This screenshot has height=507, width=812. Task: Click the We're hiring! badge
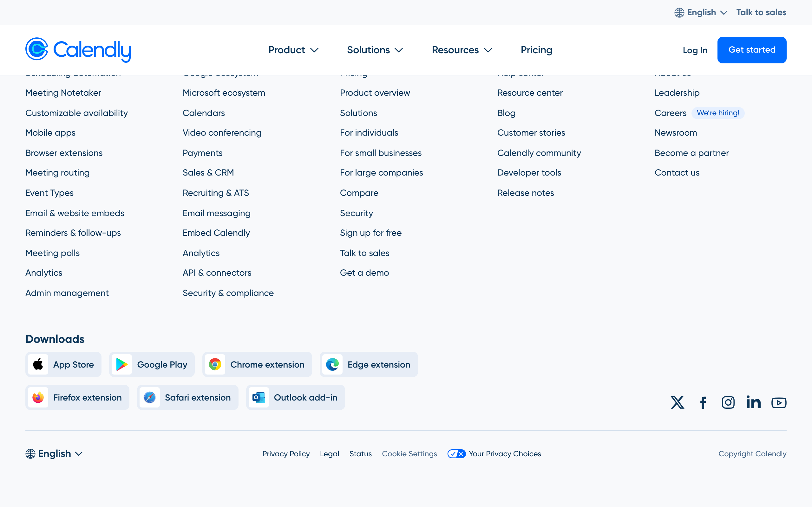[x=718, y=113]
